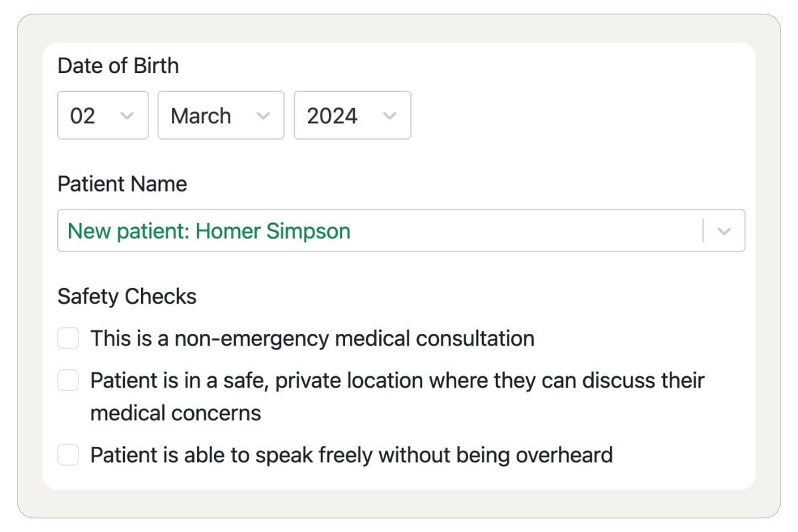Click the vertical separator beside the Patient Name chevron
The height and width of the screenshot is (532, 798).
pyautogui.click(x=703, y=231)
